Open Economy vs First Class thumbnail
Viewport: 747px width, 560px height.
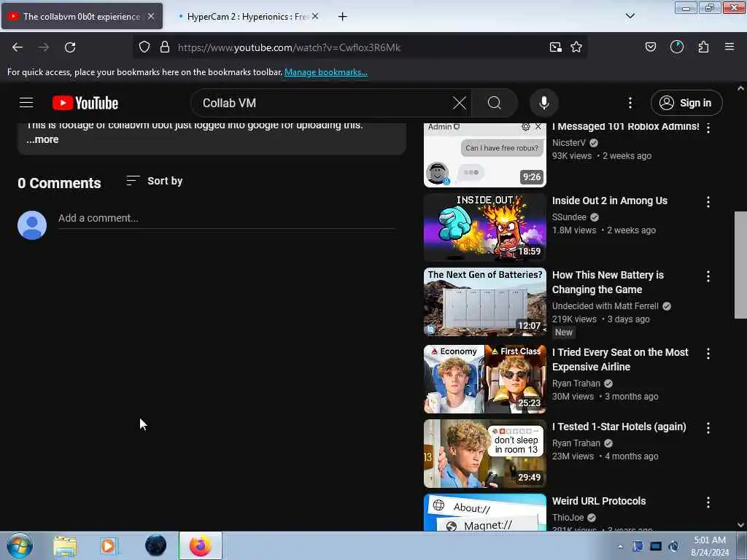[x=485, y=379]
